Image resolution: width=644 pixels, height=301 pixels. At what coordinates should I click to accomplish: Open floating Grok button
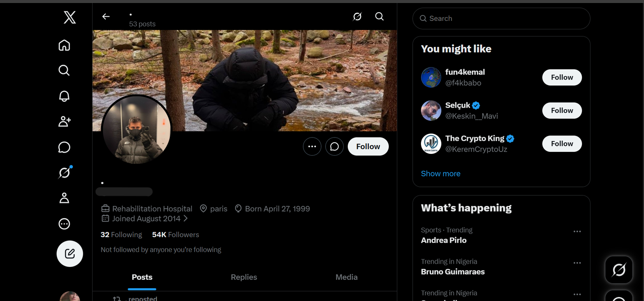point(619,270)
